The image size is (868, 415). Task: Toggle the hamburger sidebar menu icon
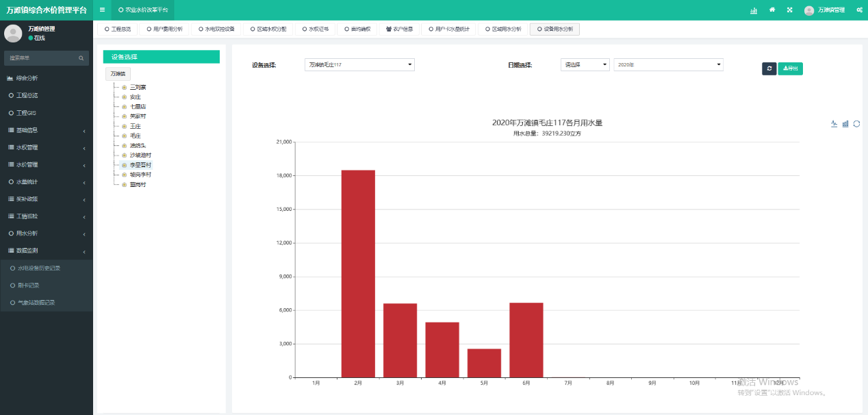tap(102, 10)
